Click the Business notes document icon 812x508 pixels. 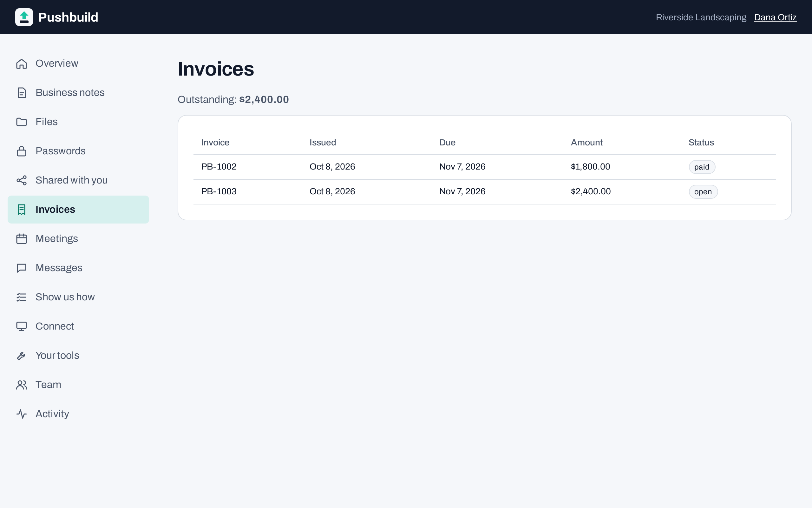pyautogui.click(x=22, y=93)
